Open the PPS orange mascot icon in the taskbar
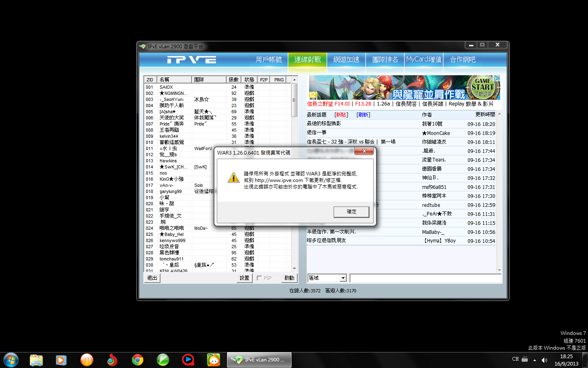 (x=213, y=360)
